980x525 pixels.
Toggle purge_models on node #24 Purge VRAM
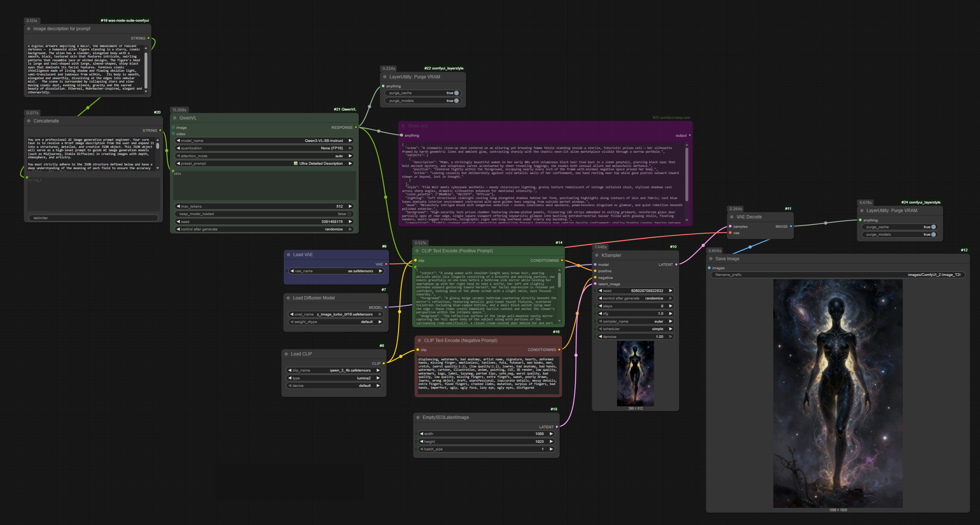[x=933, y=234]
